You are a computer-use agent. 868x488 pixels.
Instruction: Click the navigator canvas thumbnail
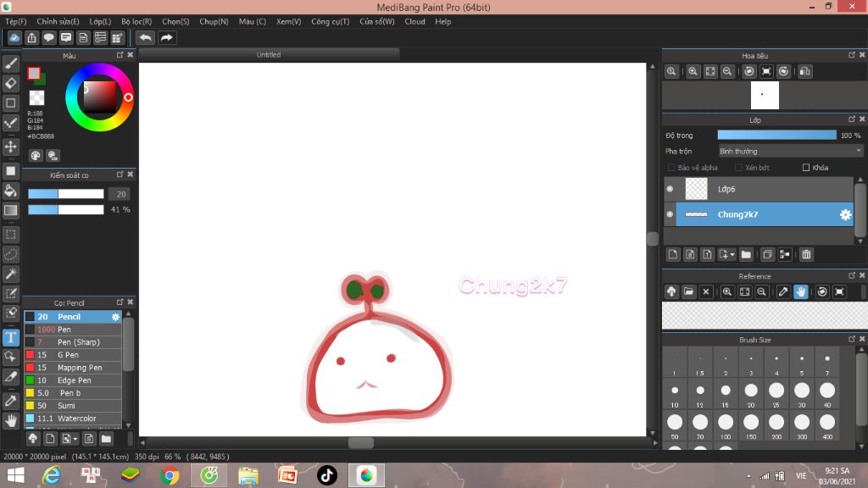pos(765,95)
